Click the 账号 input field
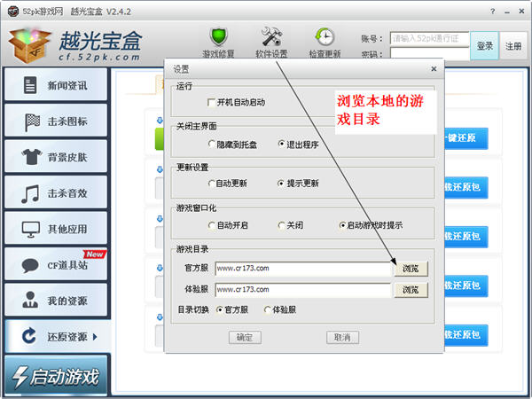The image size is (532, 399). (429, 39)
